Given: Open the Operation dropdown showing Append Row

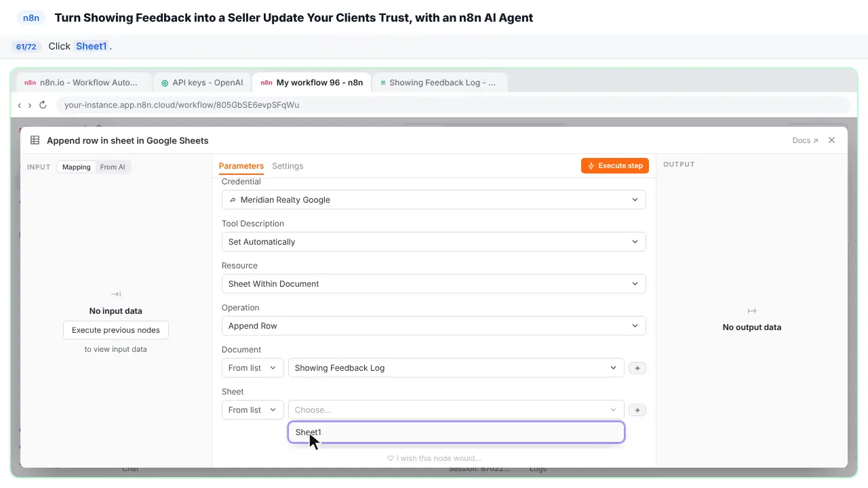Looking at the screenshot, I should (433, 326).
